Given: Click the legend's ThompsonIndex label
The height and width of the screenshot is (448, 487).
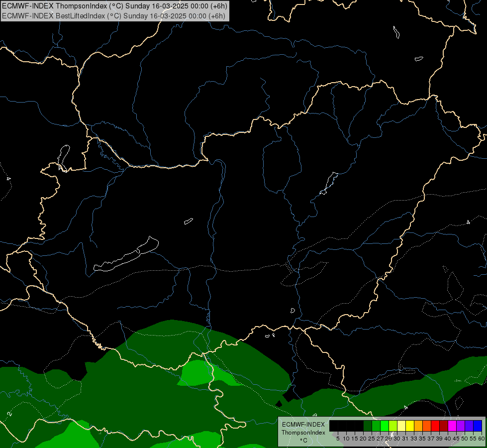Looking at the screenshot, I should tap(303, 433).
